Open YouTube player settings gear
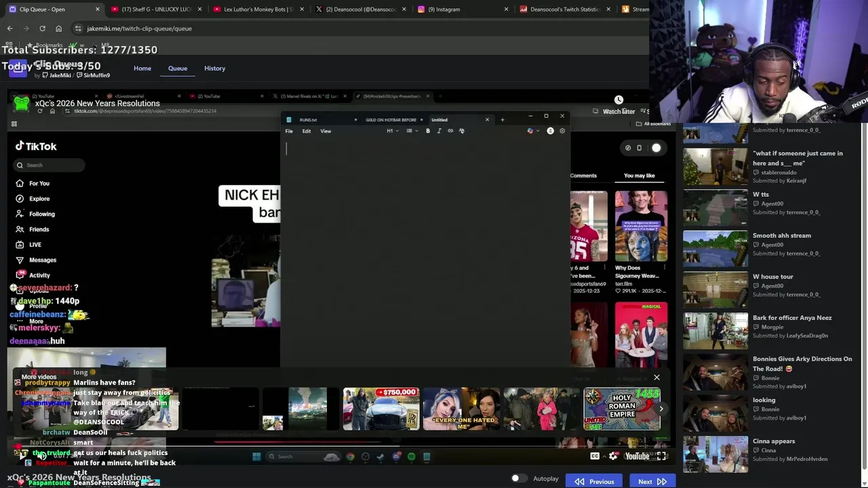Screen dimensions: 868x488 [613, 456]
